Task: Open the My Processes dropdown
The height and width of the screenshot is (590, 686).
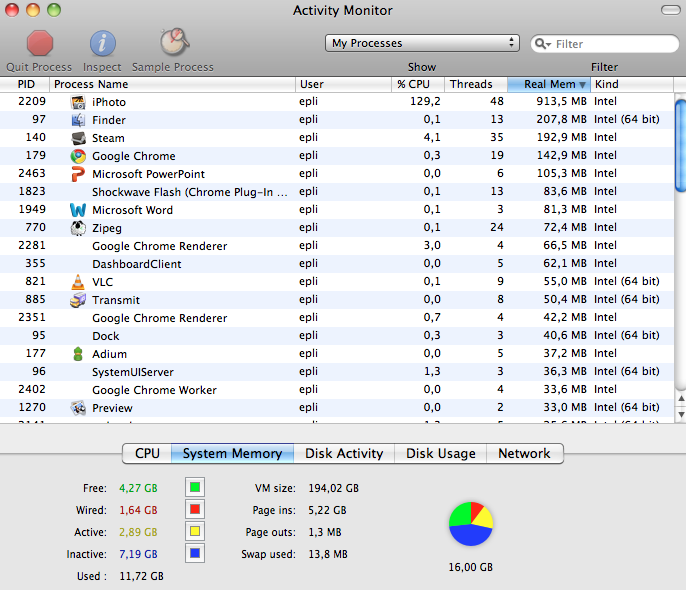Action: click(422, 43)
